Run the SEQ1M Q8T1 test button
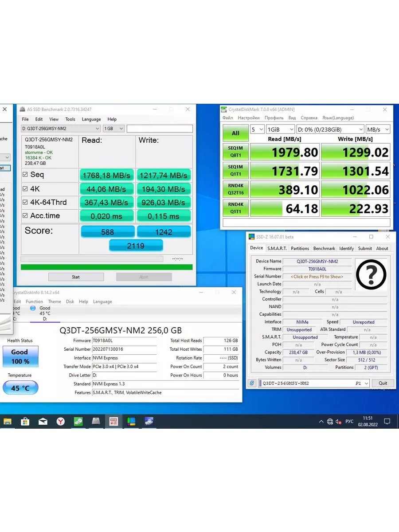The width and height of the screenshot is (399, 532). pos(235,152)
